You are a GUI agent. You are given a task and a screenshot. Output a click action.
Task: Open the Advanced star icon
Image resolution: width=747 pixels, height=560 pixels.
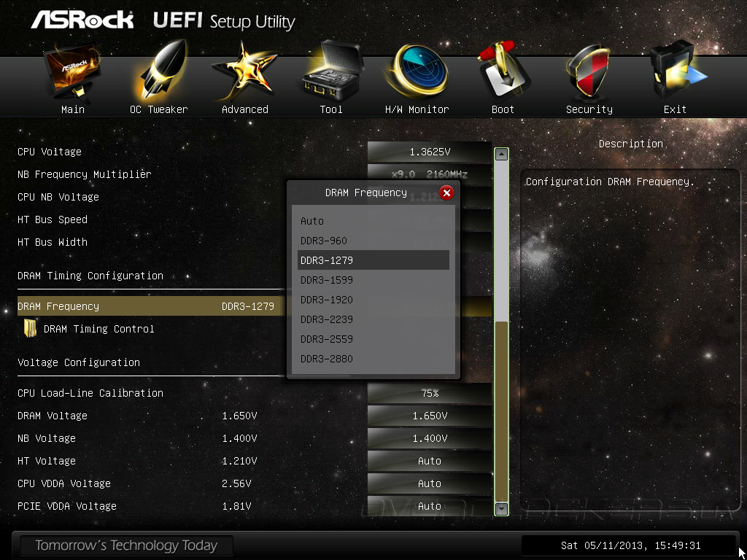[x=244, y=71]
